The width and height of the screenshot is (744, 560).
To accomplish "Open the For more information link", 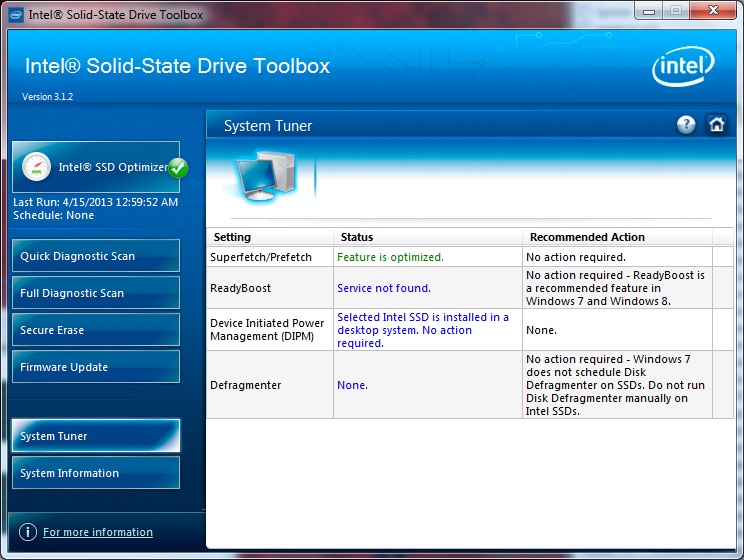I will [x=98, y=532].
